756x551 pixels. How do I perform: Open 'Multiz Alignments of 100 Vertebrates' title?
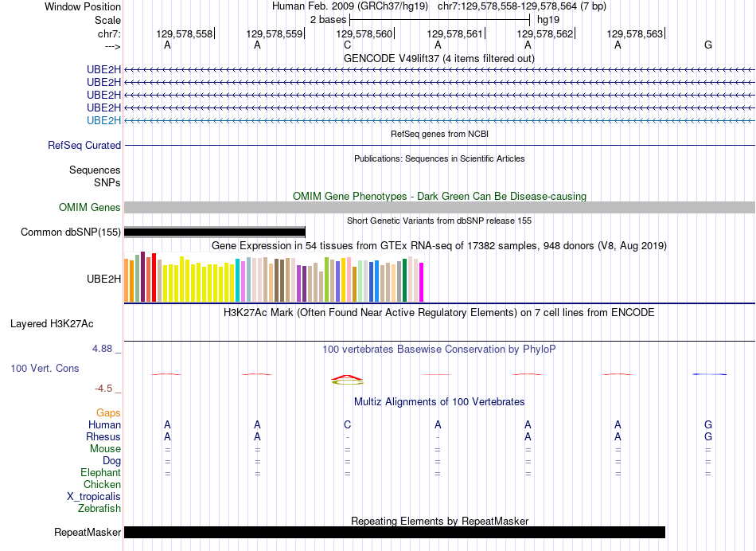439,402
